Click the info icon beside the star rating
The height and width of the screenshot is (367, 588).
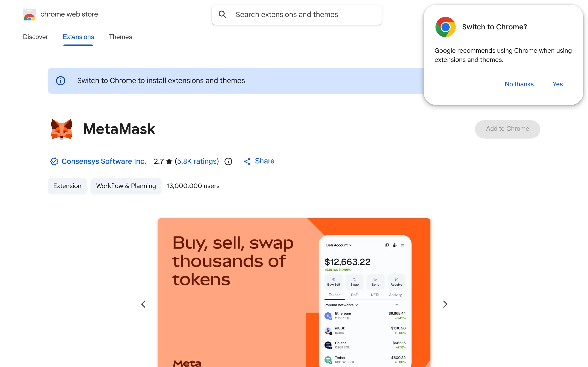pyautogui.click(x=228, y=161)
